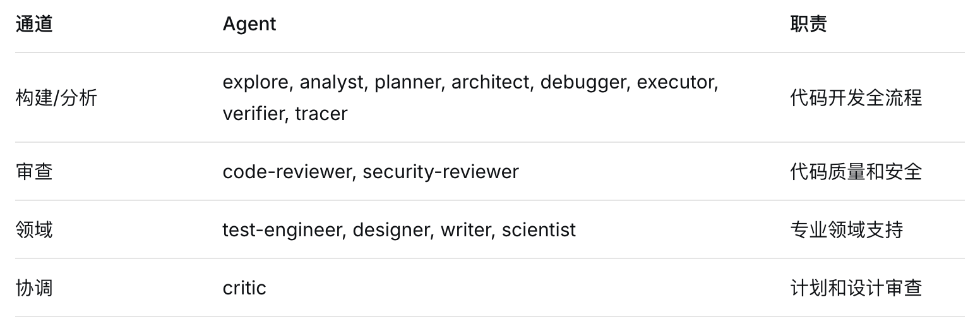Viewport: 980px width, 326px height.
Task: Click the 职责 column header
Action: pyautogui.click(x=808, y=24)
